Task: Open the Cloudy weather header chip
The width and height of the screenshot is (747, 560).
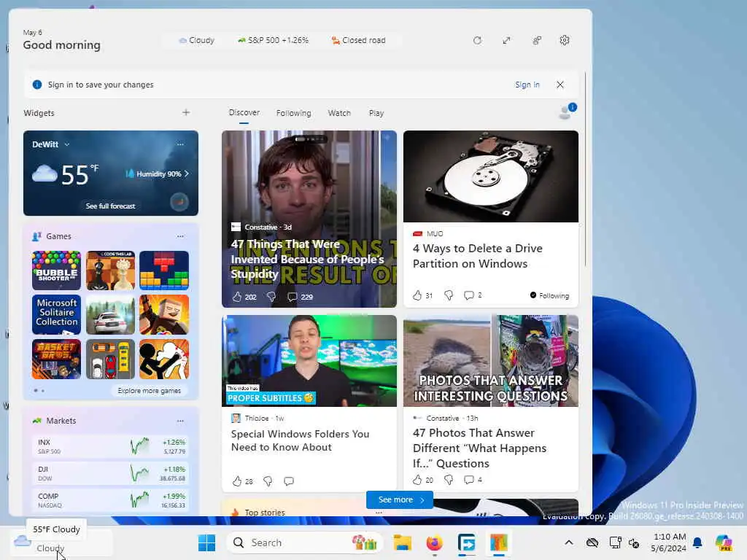Action: tap(196, 41)
